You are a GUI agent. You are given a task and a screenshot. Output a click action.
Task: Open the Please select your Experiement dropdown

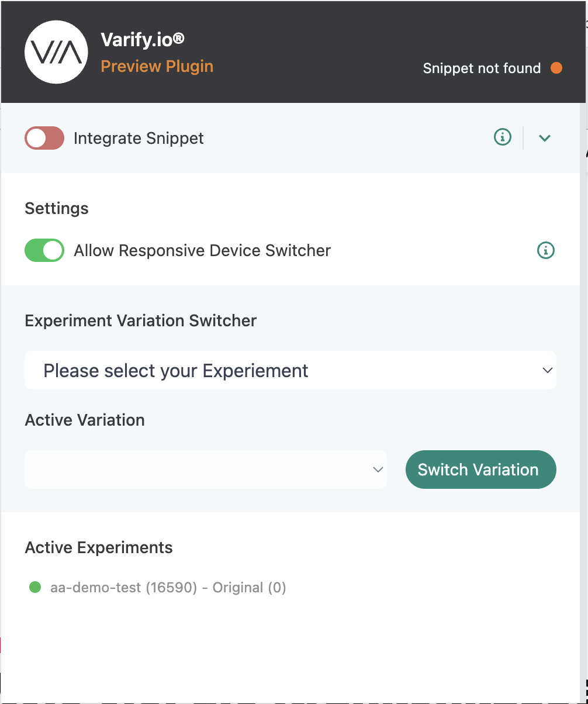290,370
